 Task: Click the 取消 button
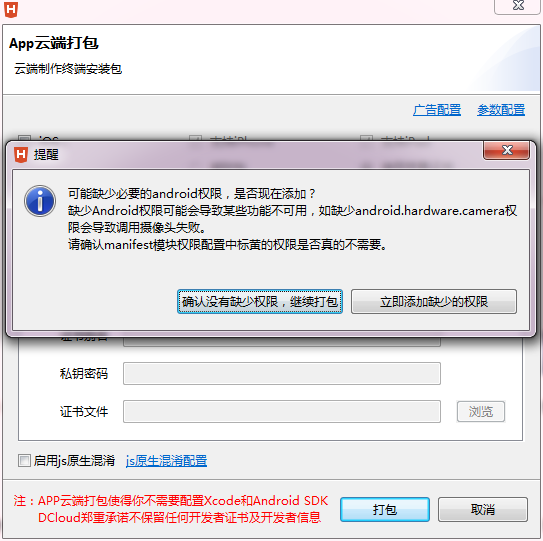(x=483, y=509)
